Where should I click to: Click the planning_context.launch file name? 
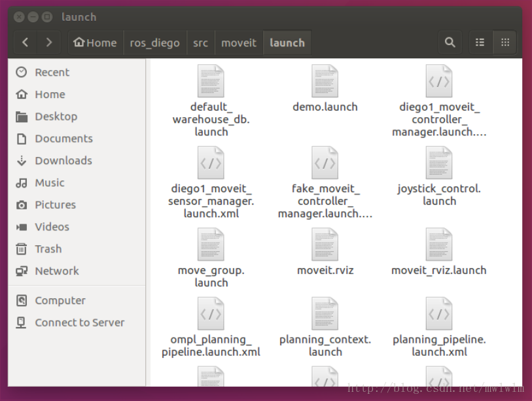coord(325,345)
